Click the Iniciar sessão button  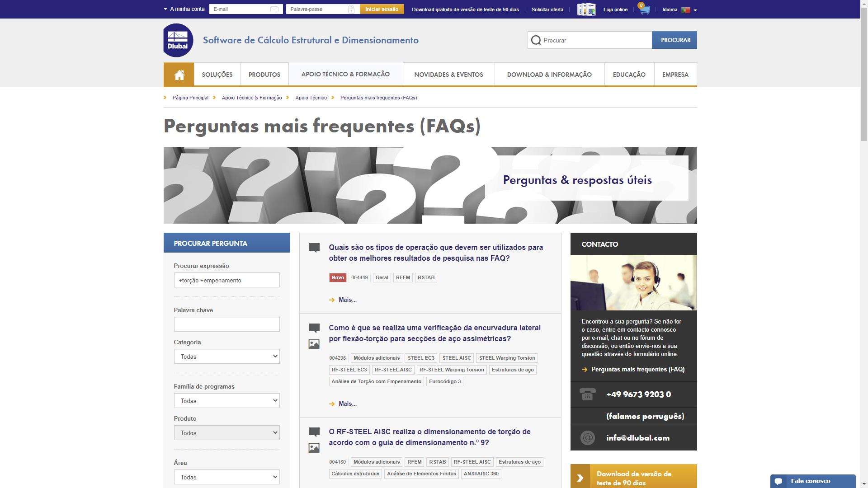382,9
